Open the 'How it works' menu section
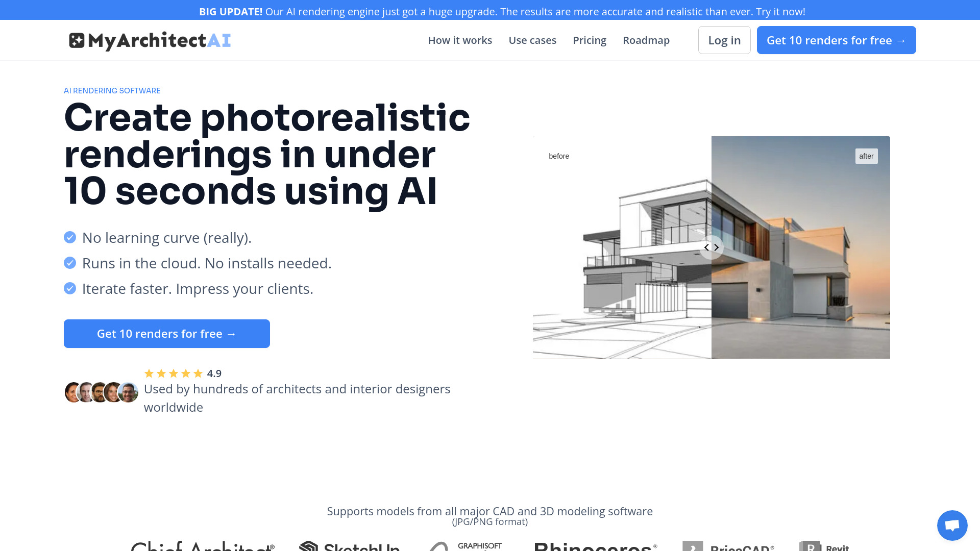Image resolution: width=980 pixels, height=551 pixels. click(460, 40)
